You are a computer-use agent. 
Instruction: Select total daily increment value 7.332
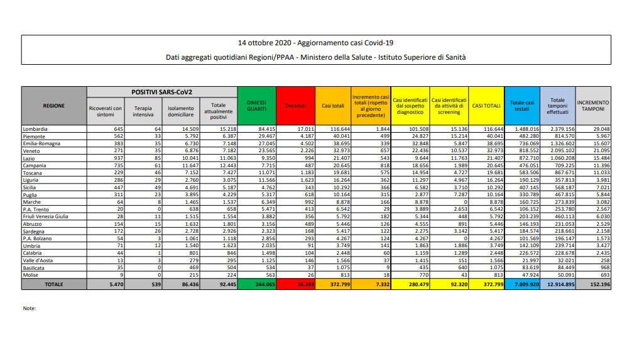(x=383, y=284)
